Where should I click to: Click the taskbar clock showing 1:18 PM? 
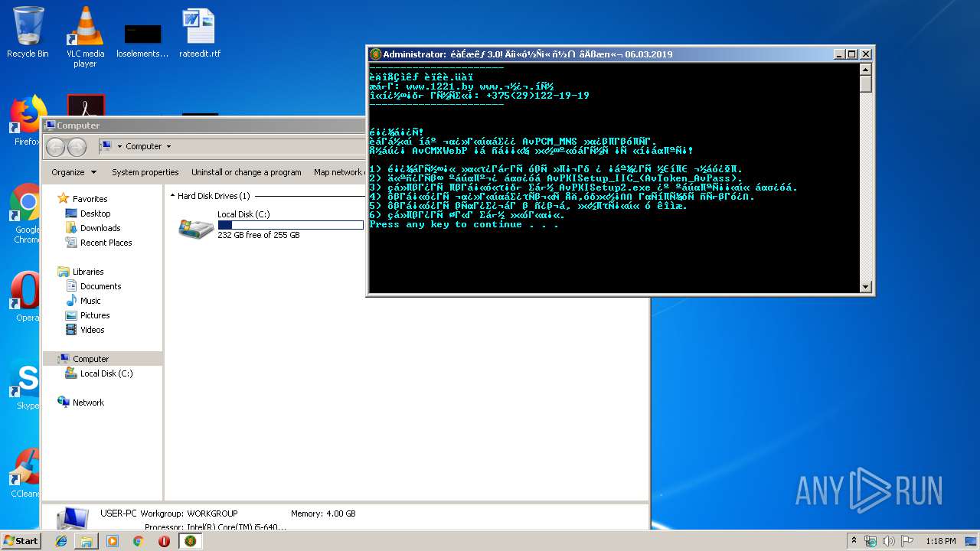940,541
